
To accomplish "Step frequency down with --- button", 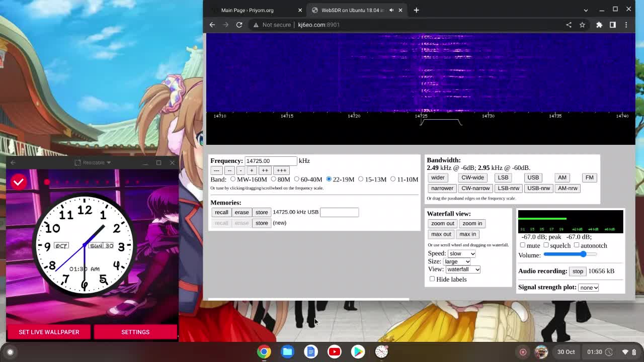I will [216, 170].
